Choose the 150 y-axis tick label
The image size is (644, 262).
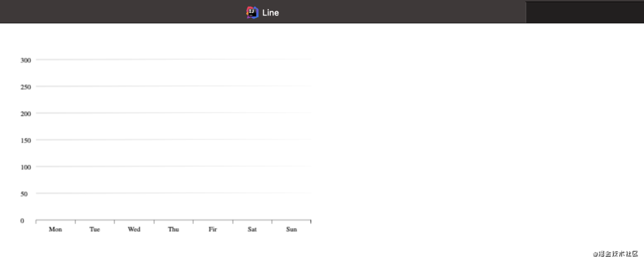coord(26,141)
